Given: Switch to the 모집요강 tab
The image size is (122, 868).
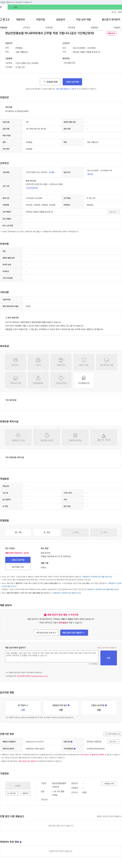Looking at the screenshot, I should pyautogui.click(x=4, y=28).
